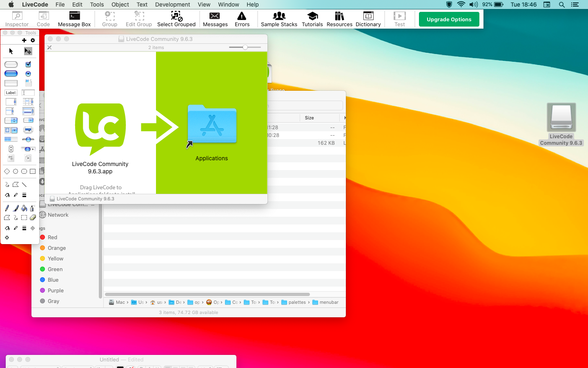Screen dimensions: 588x368
Task: Select the dashed marquee selection tool
Action: coord(24,218)
